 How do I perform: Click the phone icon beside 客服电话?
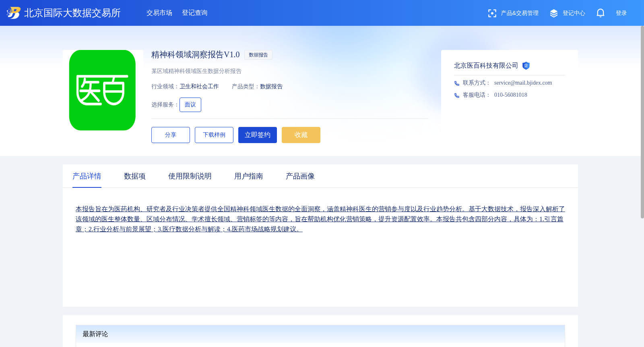pyautogui.click(x=457, y=96)
